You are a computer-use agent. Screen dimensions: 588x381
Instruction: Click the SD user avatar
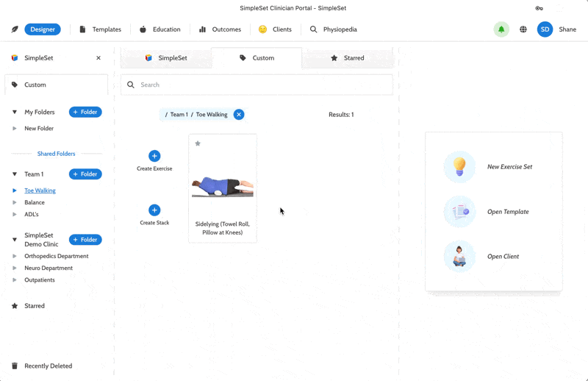click(545, 29)
